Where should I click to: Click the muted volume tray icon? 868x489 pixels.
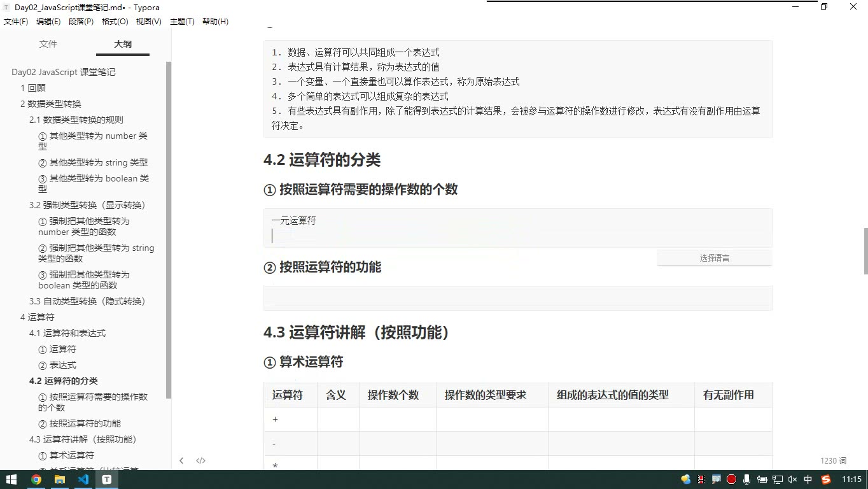[x=792, y=479]
